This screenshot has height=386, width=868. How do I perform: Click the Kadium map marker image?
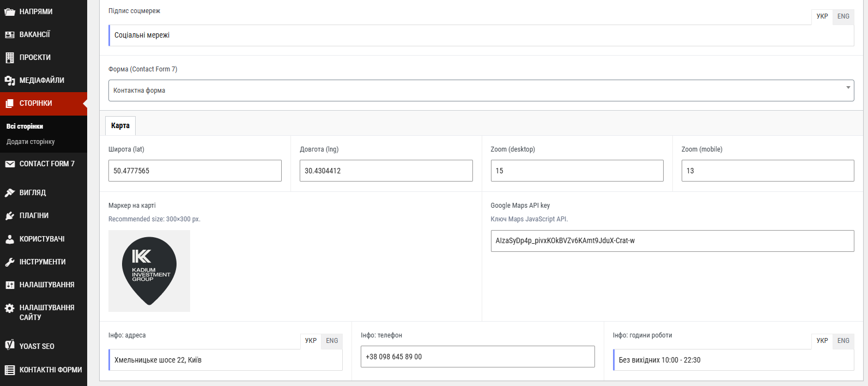(149, 271)
